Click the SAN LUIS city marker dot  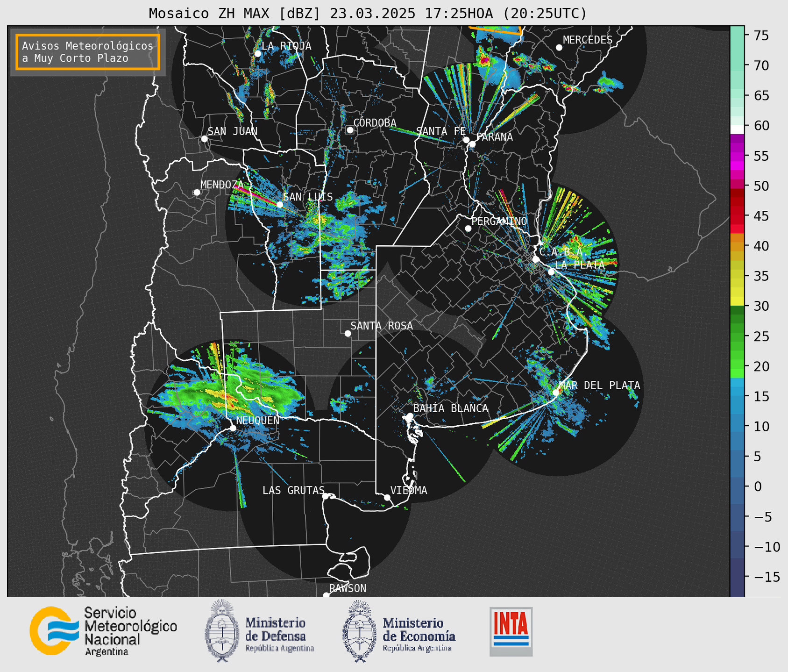[279, 204]
